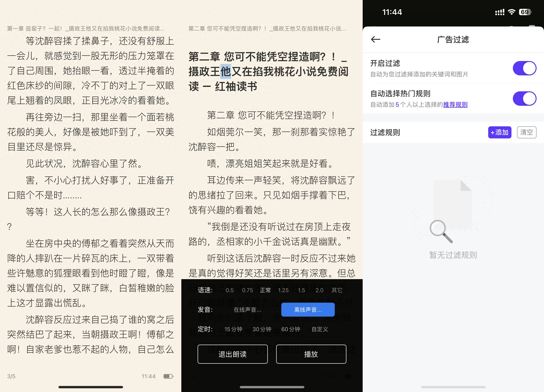Select 1.5 speech speed

coord(301,290)
